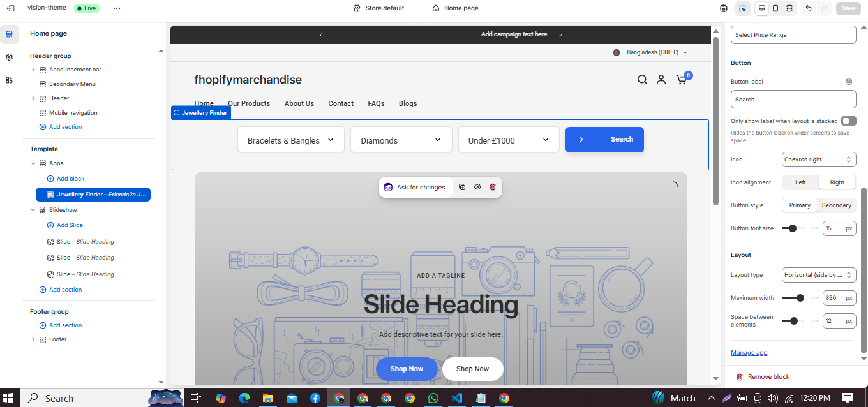Image resolution: width=868 pixels, height=407 pixels.
Task: Click the undo arrow in top bar
Action: (x=809, y=8)
